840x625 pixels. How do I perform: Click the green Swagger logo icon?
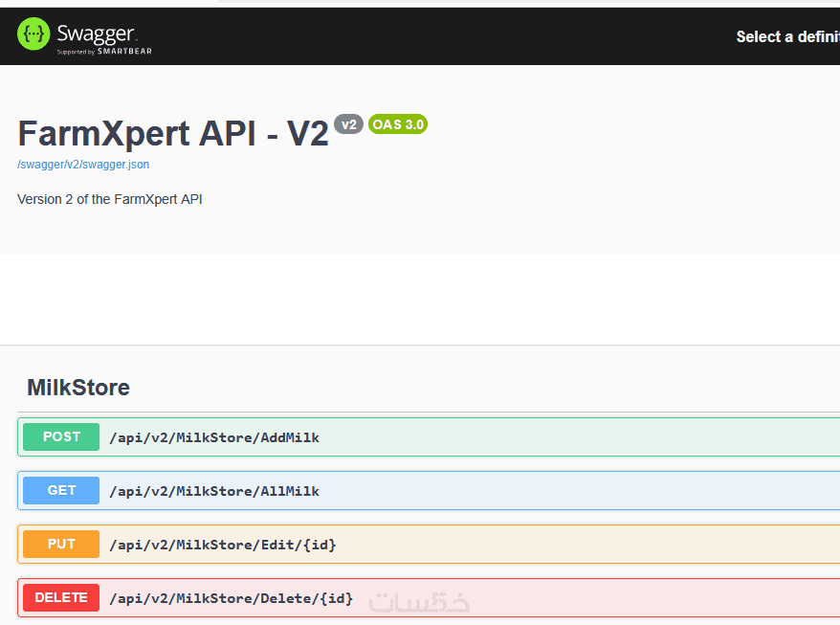coord(34,35)
